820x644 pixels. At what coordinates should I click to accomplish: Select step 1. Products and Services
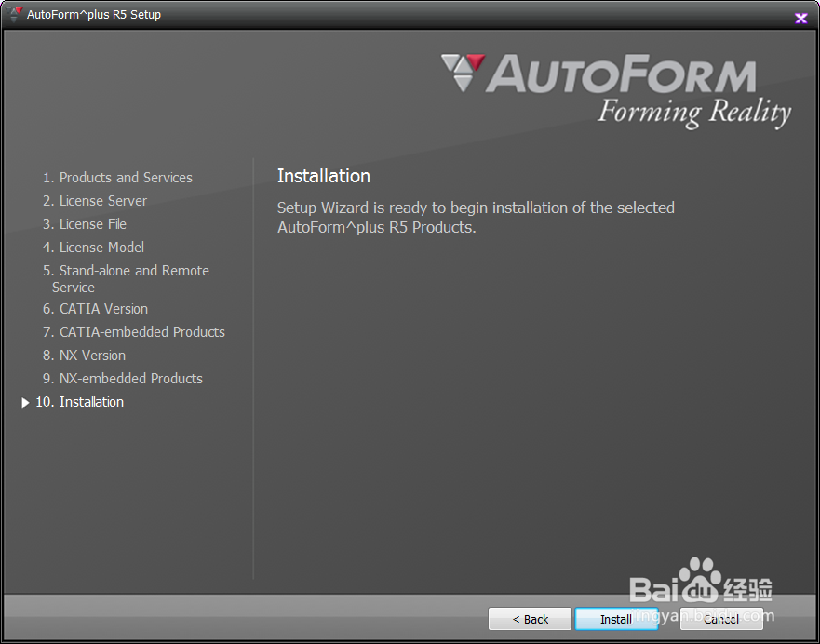[117, 178]
